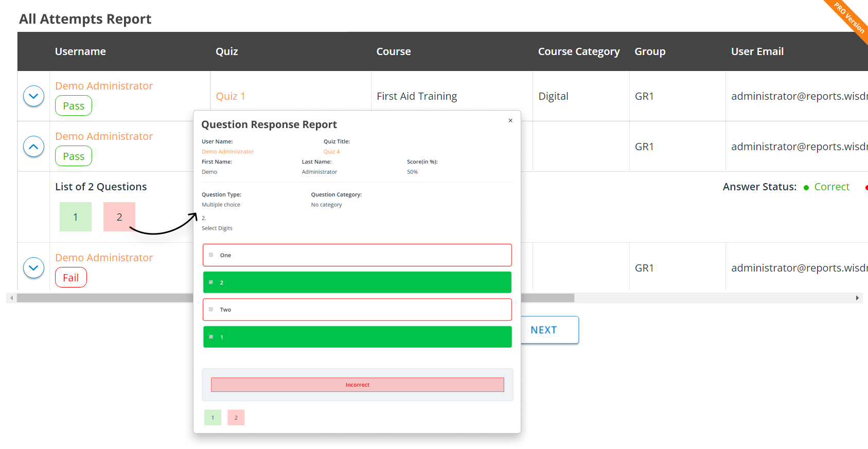Image resolution: width=868 pixels, height=449 pixels.
Task: Click the left scroll arrow of the table
Action: (x=11, y=298)
